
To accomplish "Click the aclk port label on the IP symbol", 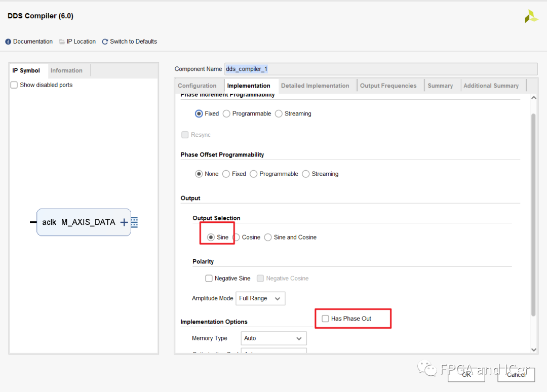I will tap(49, 222).
